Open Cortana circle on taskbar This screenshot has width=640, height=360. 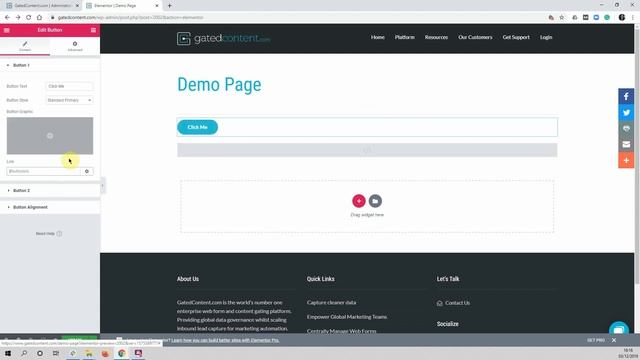(x=40, y=353)
